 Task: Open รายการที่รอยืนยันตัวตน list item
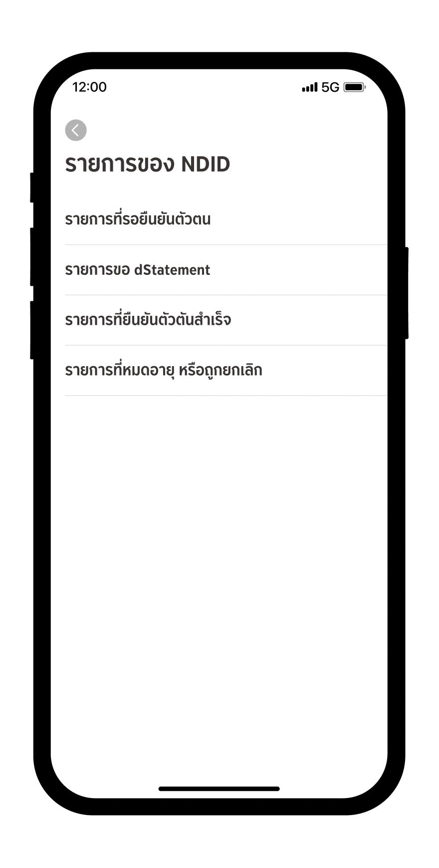coord(138,219)
